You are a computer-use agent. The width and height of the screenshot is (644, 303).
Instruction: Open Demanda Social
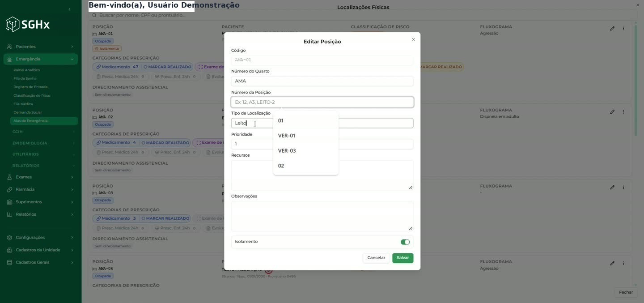[x=27, y=112]
